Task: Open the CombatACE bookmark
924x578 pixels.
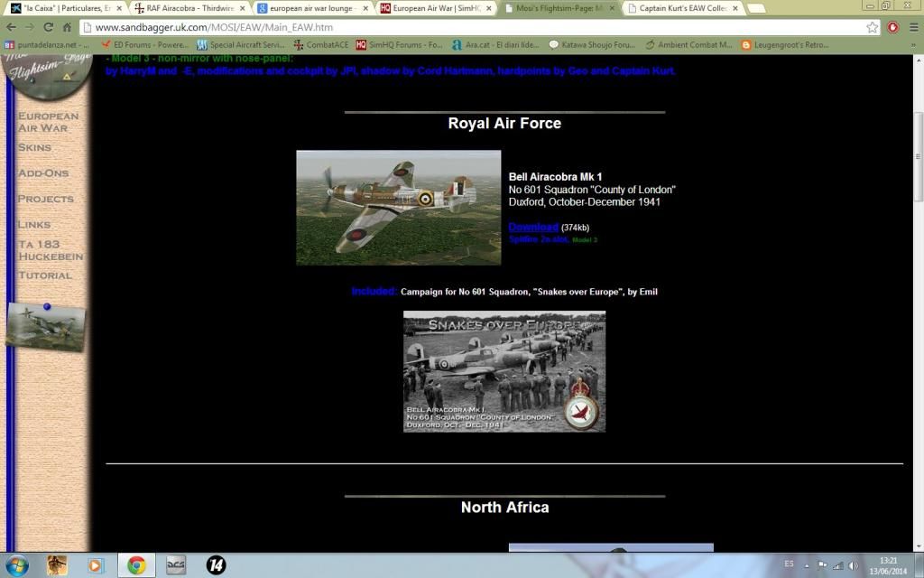Action: pos(321,45)
